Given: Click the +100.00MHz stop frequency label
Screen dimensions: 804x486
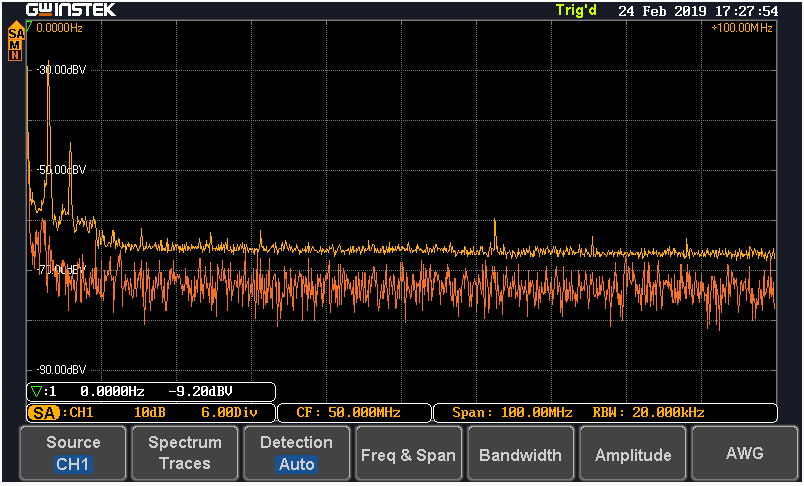Looking at the screenshot, I should (741, 28).
